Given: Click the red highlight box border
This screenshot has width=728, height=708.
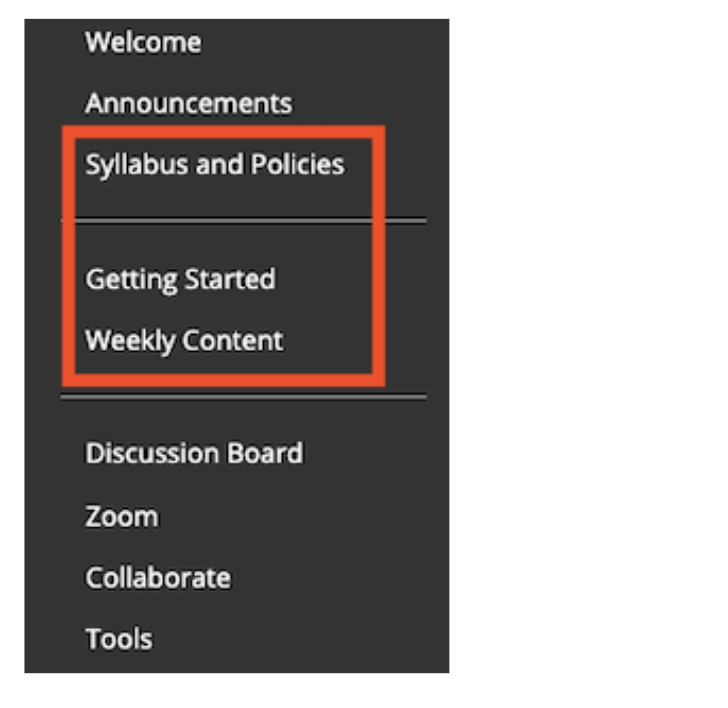Looking at the screenshot, I should pyautogui.click(x=223, y=132).
